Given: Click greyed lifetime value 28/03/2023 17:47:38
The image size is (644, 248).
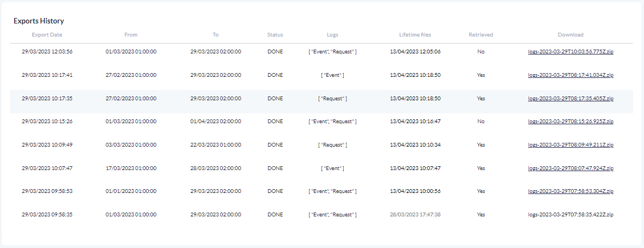Looking at the screenshot, I should pyautogui.click(x=415, y=215).
